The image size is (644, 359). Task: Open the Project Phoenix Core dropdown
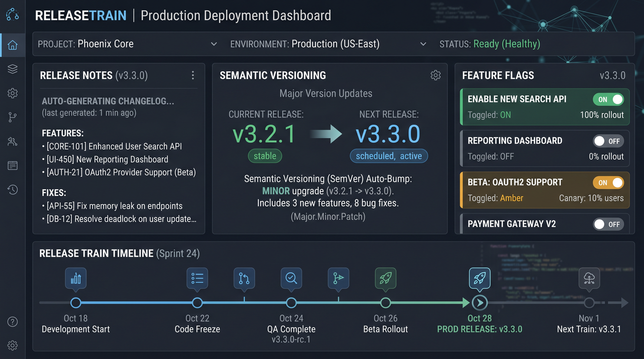click(128, 44)
